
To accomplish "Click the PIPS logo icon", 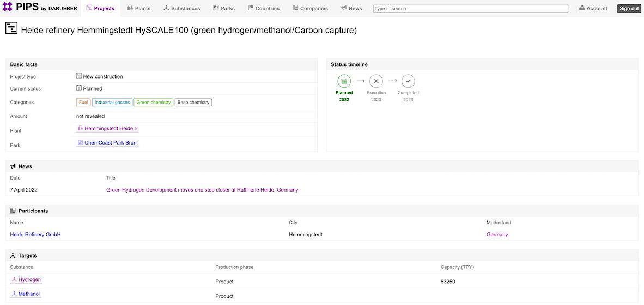I will [x=8, y=7].
